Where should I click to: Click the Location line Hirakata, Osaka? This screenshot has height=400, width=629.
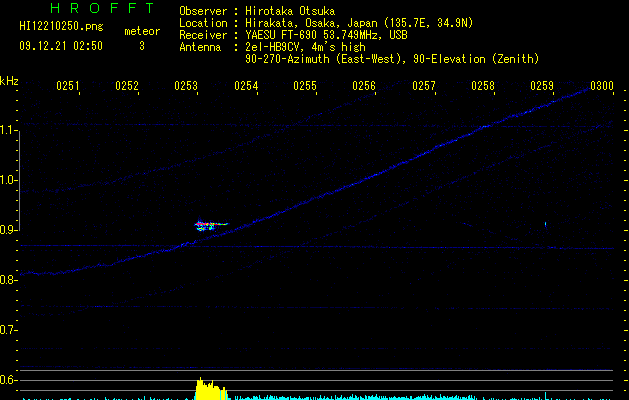click(x=326, y=23)
